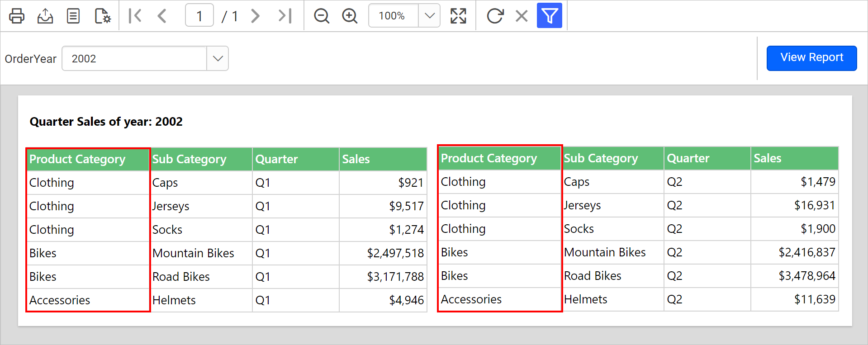
Task: Click the Print icon in toolbar
Action: [17, 16]
